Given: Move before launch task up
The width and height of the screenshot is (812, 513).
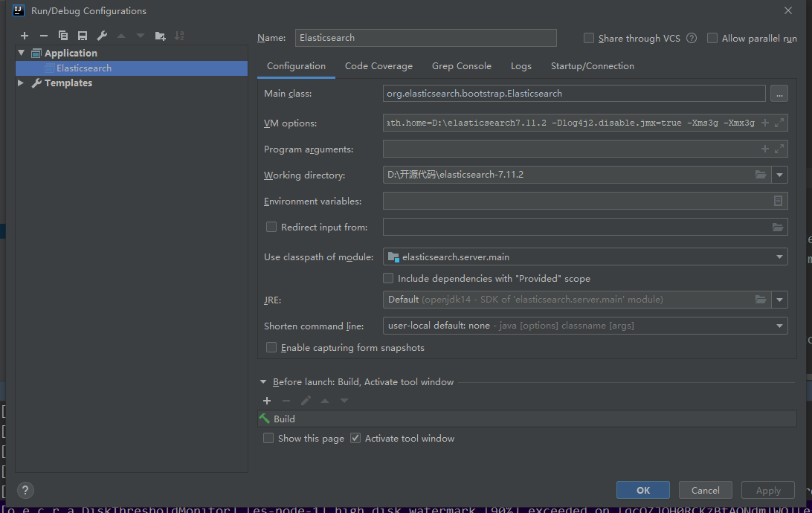Looking at the screenshot, I should point(325,401).
